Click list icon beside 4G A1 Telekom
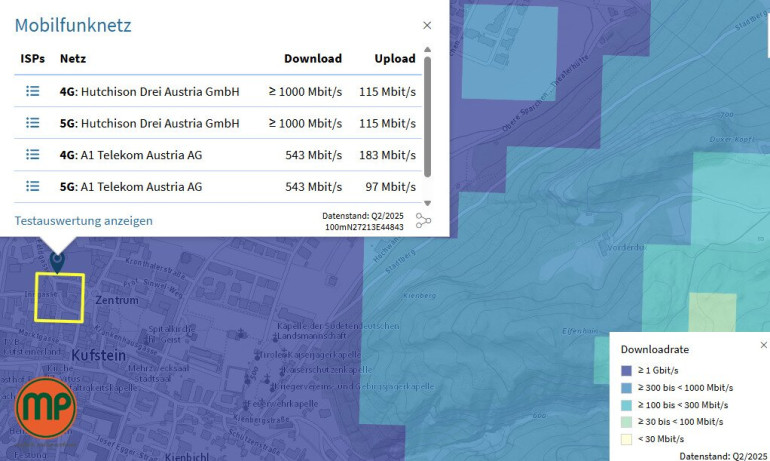 point(32,155)
